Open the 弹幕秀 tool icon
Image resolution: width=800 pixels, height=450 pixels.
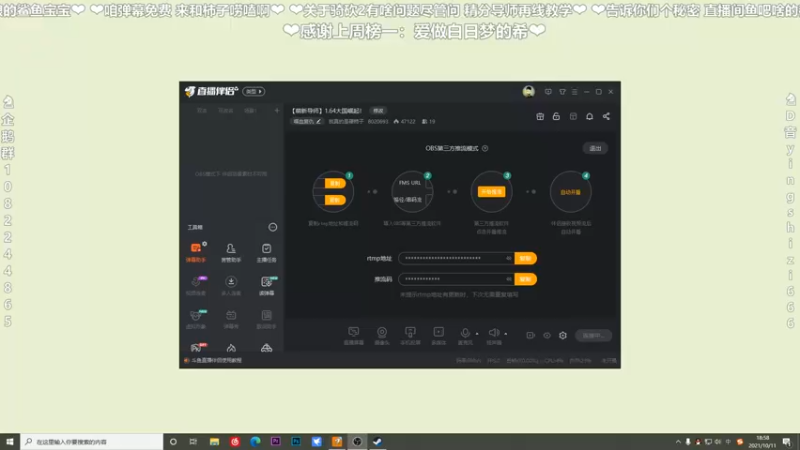(231, 319)
